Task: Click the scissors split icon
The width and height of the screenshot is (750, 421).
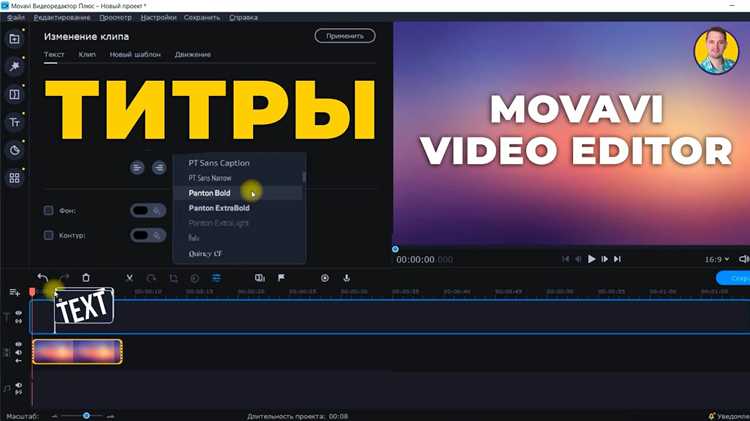Action: click(129, 278)
